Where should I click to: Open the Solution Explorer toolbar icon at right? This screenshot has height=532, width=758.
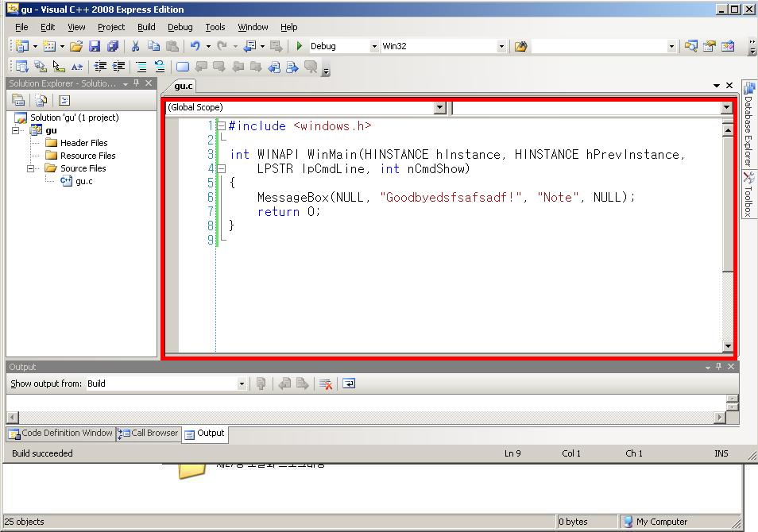[x=690, y=46]
